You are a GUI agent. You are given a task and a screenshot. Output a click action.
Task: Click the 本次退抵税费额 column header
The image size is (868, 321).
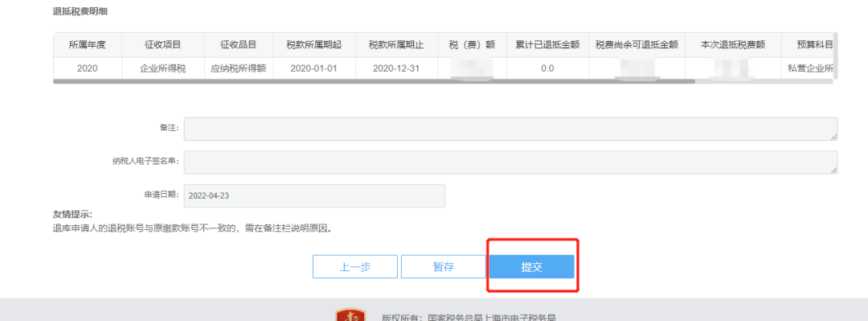click(733, 45)
